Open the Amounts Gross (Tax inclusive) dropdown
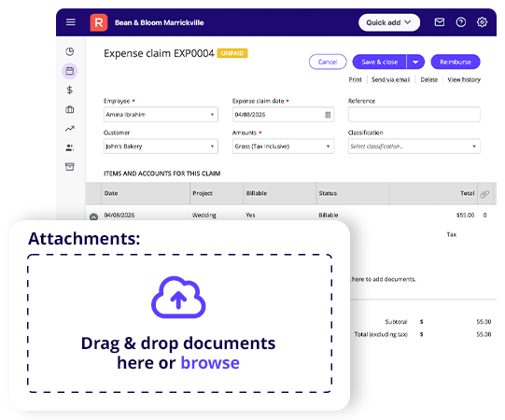 pyautogui.click(x=283, y=147)
